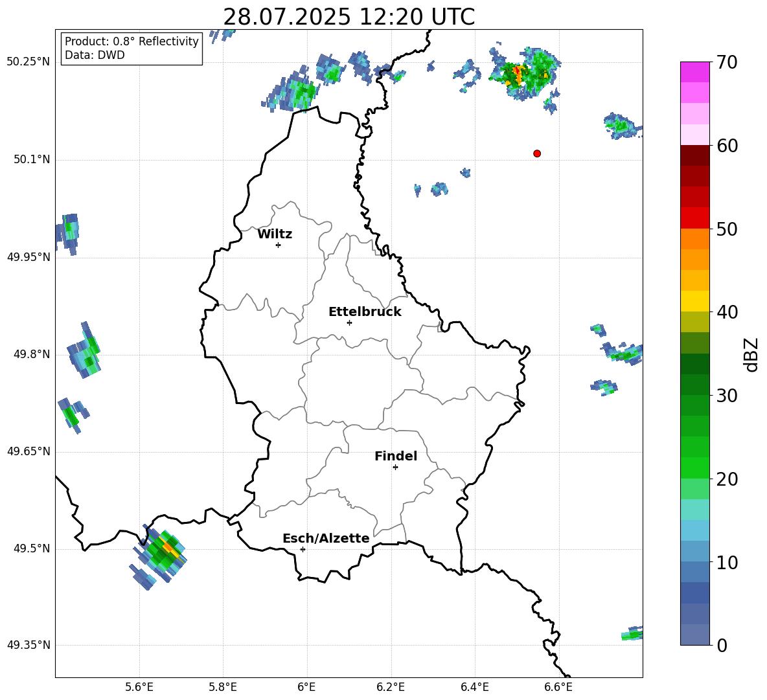Image resolution: width=767 pixels, height=700 pixels.
Task: Click the 10 tick label on colorbar
Action: click(727, 563)
